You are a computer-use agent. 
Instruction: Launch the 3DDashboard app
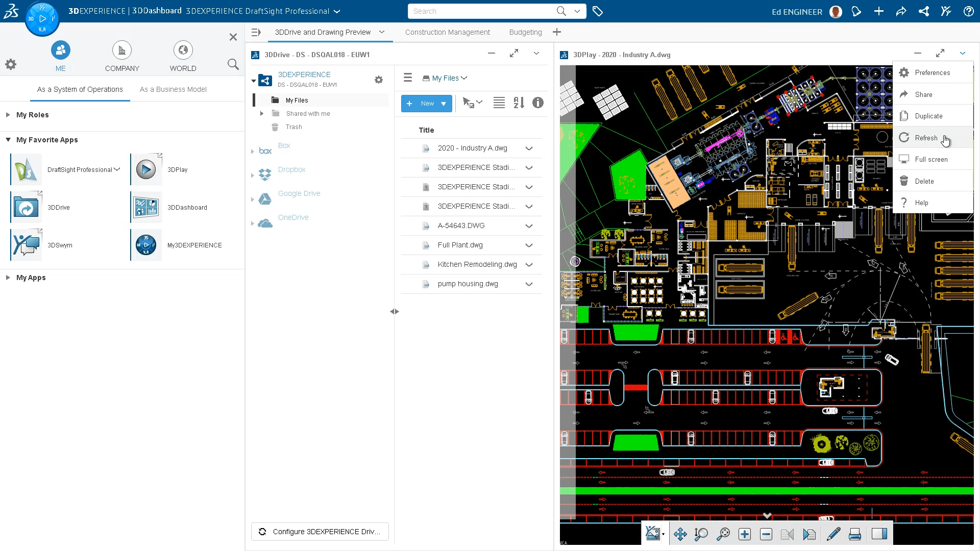(146, 207)
